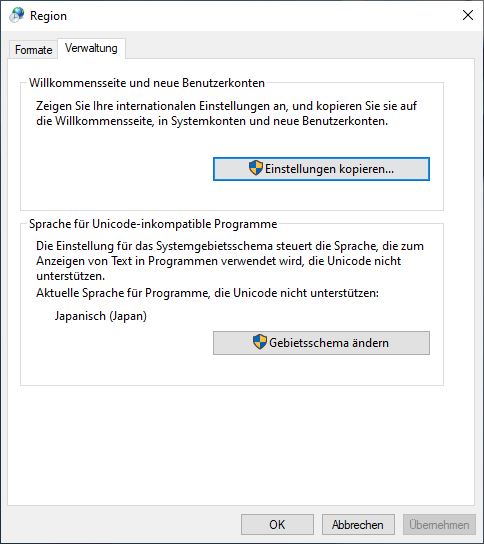Click the empty white area below the group boxes
484x544 pixels.
pyautogui.click(x=241, y=444)
